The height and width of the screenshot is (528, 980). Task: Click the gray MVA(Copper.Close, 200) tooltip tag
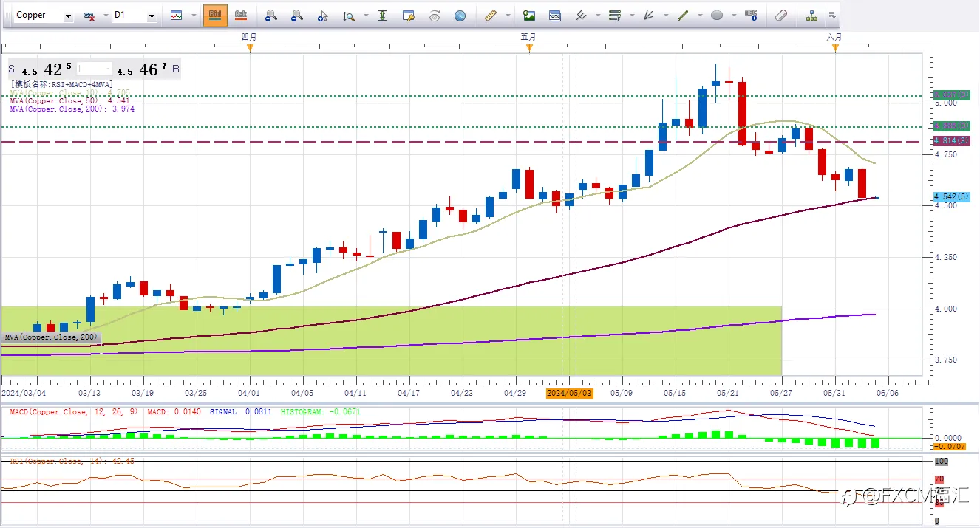click(x=52, y=337)
